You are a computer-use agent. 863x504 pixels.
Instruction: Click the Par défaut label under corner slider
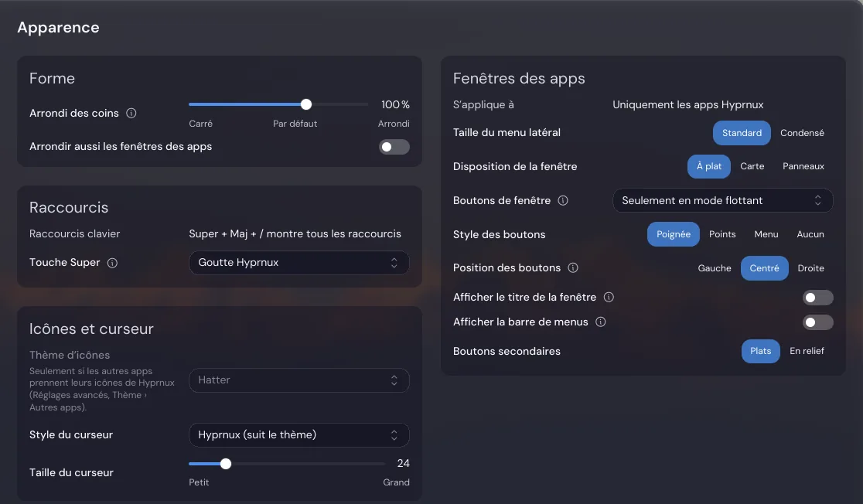295,124
